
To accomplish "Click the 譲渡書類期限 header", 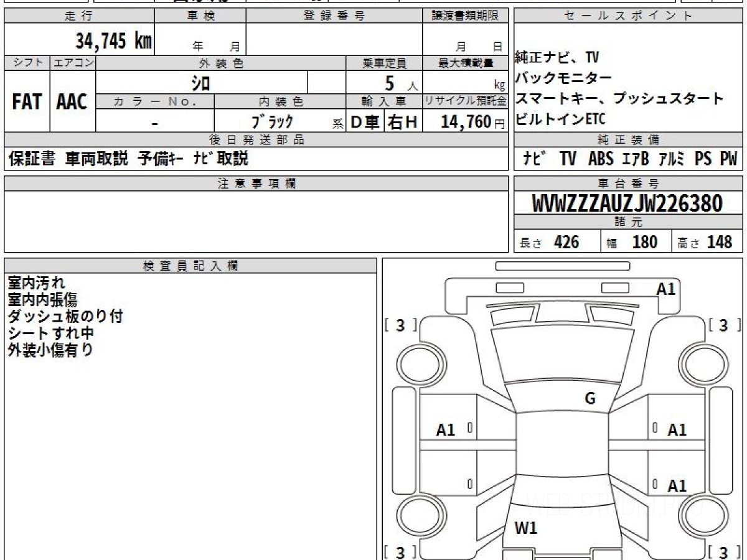I will click(466, 17).
